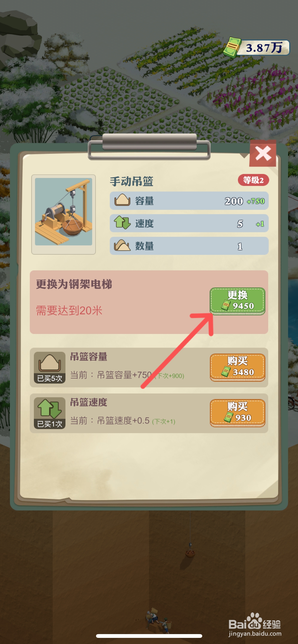Tap the green 更换 9450 button
This screenshot has height=644, width=298.
click(x=237, y=301)
